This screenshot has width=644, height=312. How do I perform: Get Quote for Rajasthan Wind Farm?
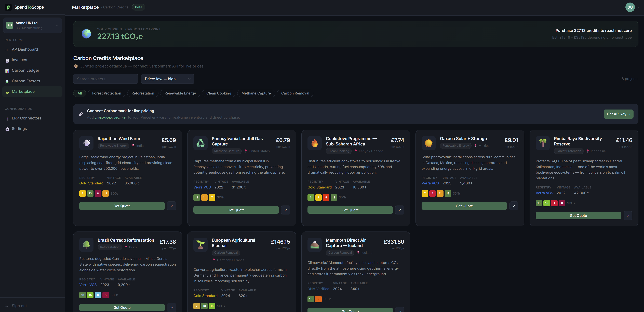pyautogui.click(x=122, y=206)
